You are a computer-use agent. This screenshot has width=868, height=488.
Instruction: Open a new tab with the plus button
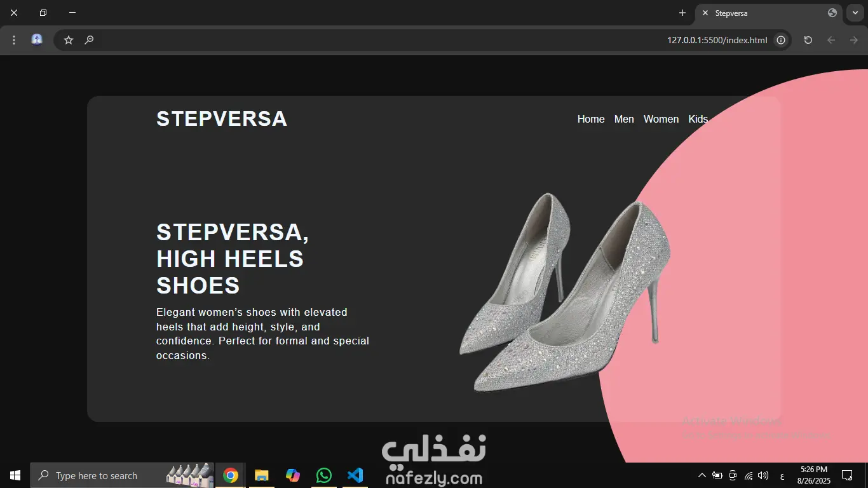(x=682, y=13)
